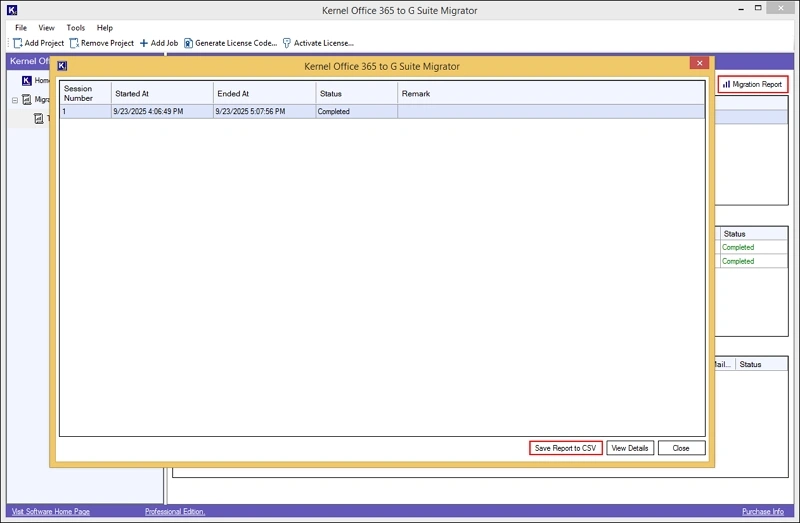Screen dimensions: 800x523
Task: Open the Migration Report chart button
Action: point(752,85)
